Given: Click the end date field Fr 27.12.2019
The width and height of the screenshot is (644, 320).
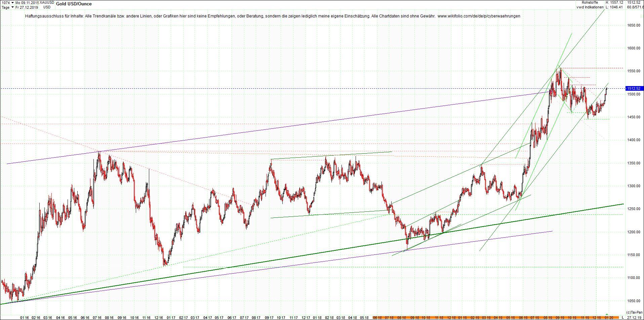Looking at the screenshot, I should (26, 7).
